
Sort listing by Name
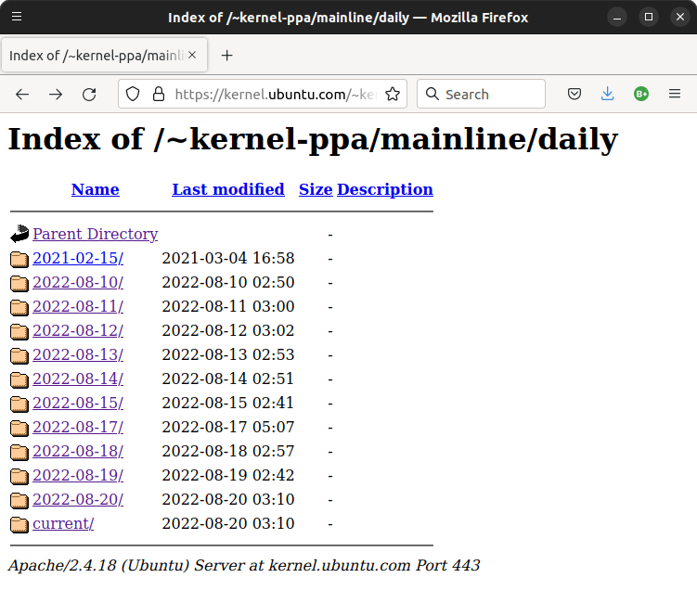(95, 189)
